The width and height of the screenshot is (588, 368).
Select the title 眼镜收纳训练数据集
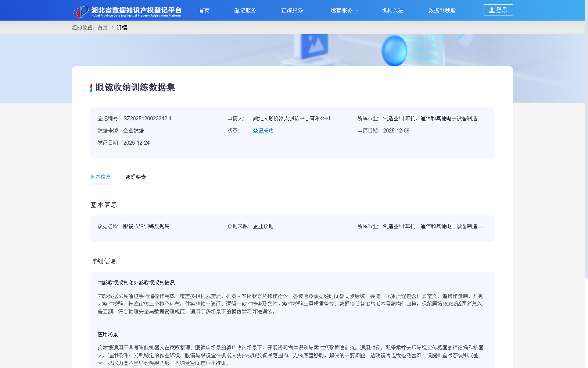[135, 87]
